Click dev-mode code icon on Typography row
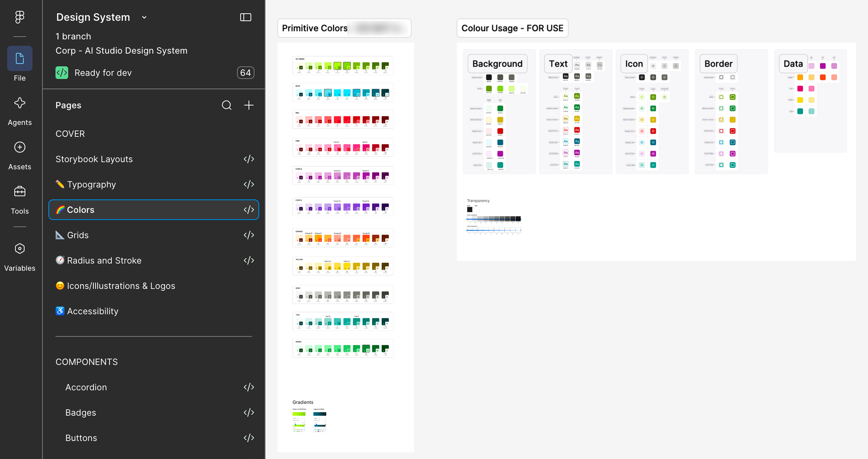The image size is (868, 459). (x=249, y=184)
